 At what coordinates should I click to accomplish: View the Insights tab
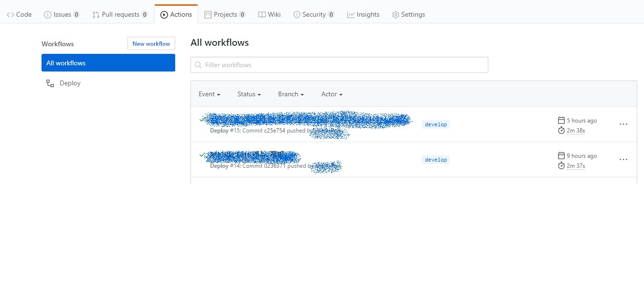(363, 14)
